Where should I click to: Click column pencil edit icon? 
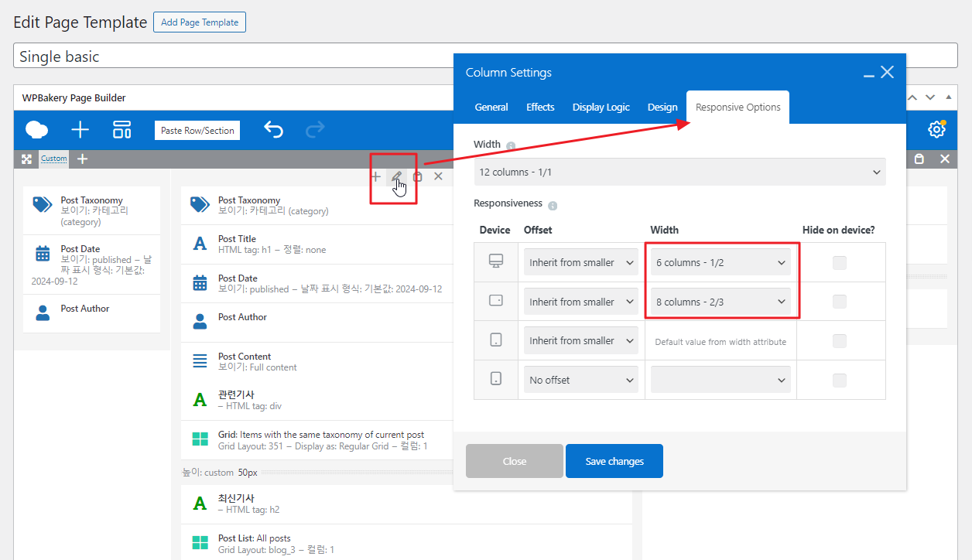396,176
